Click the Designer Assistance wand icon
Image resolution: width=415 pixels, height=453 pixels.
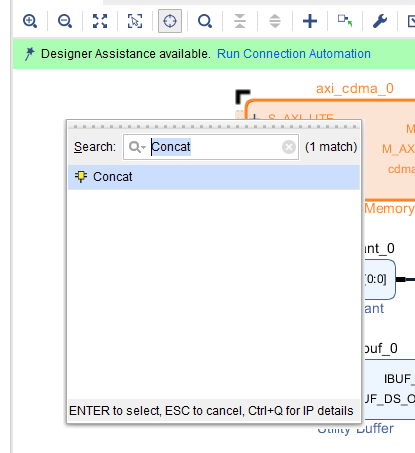(x=29, y=54)
